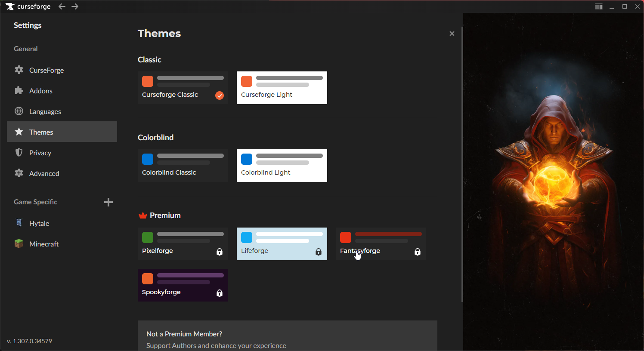Open the Advanced settings section

62,173
